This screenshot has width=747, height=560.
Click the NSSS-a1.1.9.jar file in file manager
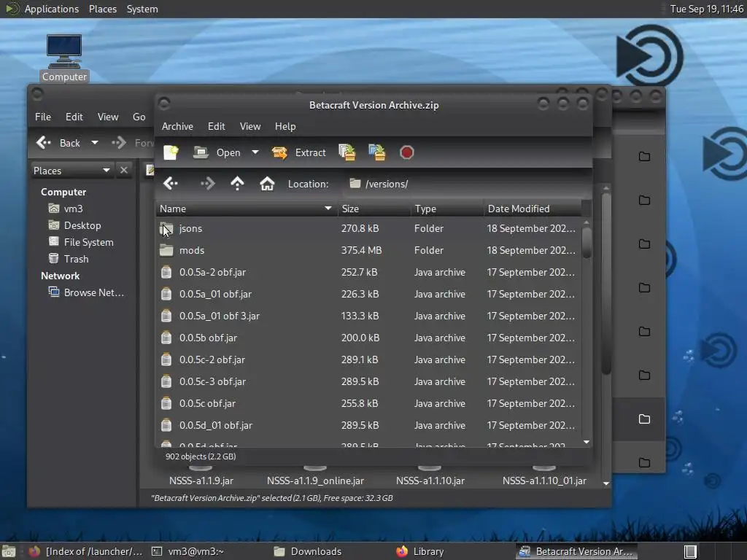(201, 481)
